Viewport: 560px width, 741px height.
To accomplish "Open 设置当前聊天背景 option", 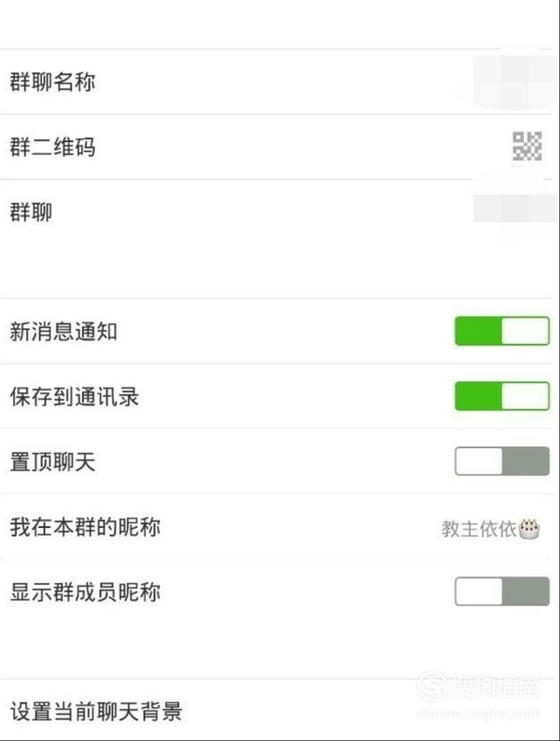I will click(x=280, y=711).
